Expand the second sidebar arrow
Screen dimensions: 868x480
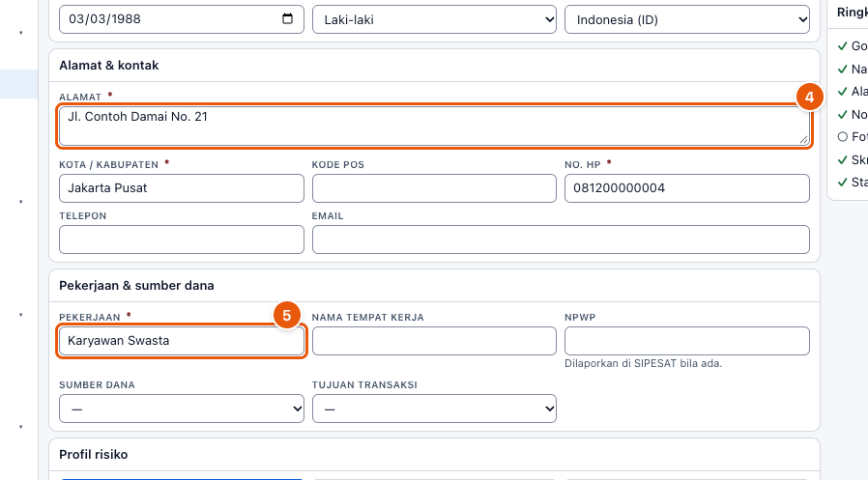[x=21, y=202]
